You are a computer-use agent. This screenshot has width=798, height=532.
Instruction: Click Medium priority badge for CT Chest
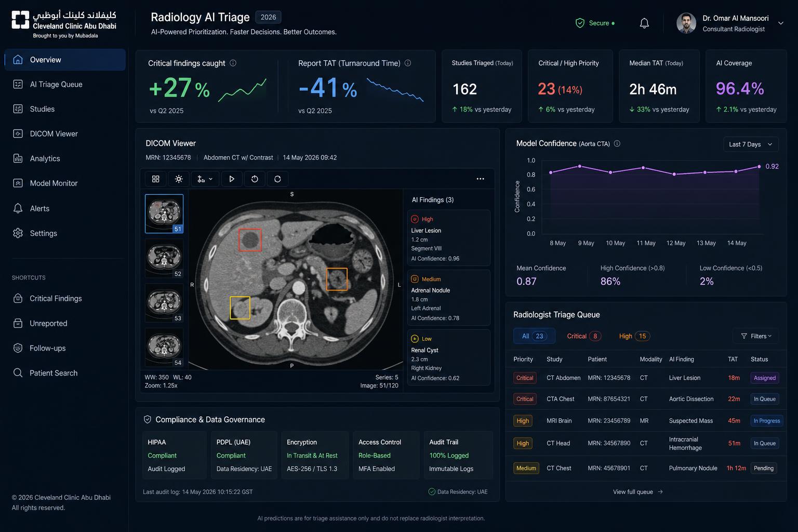tap(526, 468)
